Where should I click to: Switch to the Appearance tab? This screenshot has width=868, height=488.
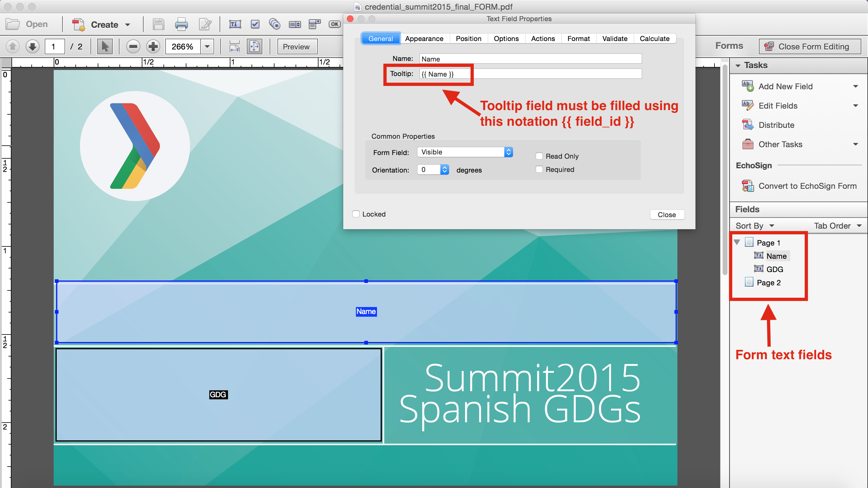pos(424,39)
